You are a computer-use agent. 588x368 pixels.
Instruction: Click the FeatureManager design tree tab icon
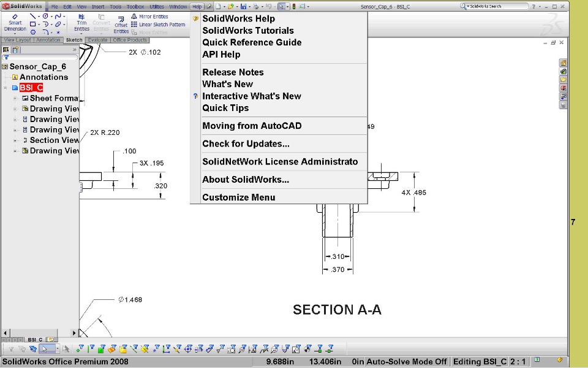click(6, 50)
